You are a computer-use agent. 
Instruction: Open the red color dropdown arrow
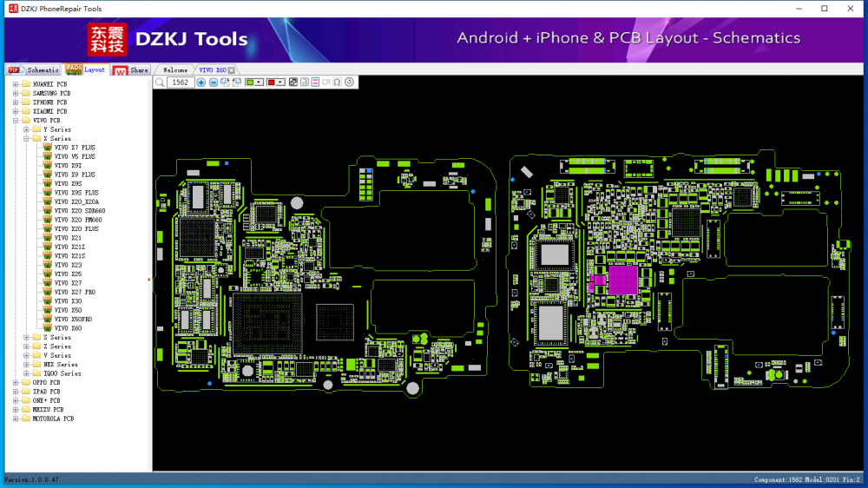point(280,82)
